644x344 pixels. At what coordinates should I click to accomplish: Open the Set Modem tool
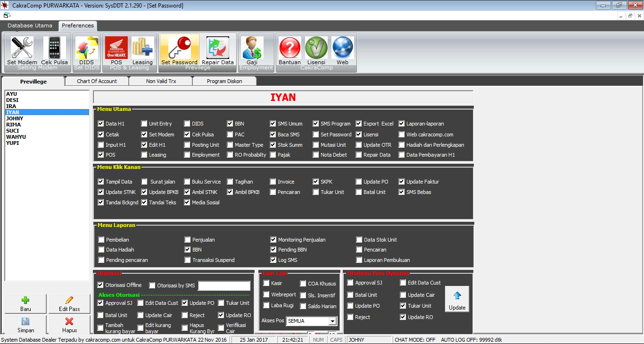(22, 50)
